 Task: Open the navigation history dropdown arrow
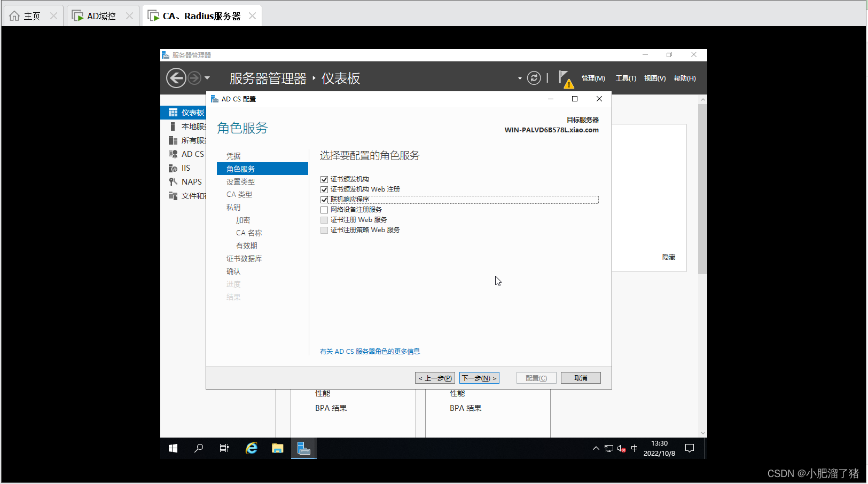(207, 78)
